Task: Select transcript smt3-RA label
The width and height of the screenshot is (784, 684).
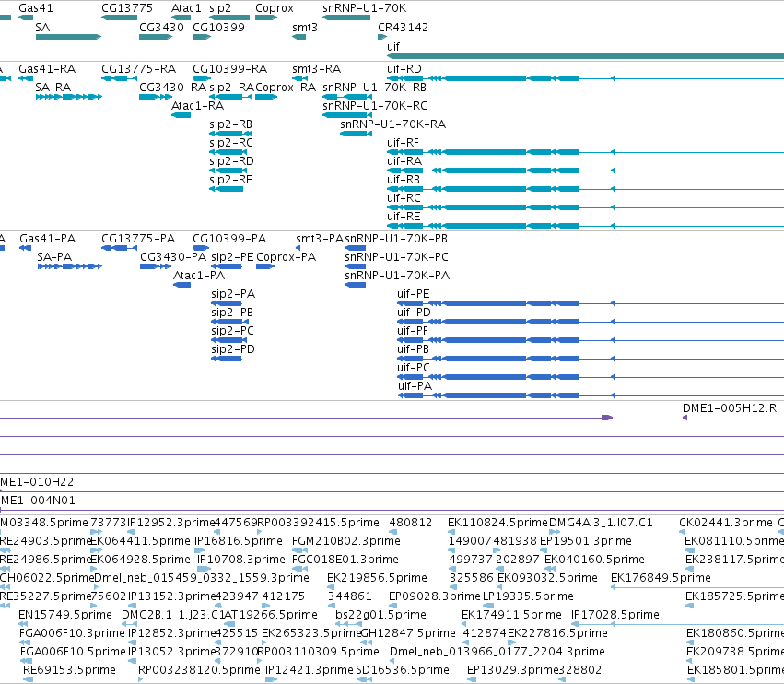Action: pos(317,68)
